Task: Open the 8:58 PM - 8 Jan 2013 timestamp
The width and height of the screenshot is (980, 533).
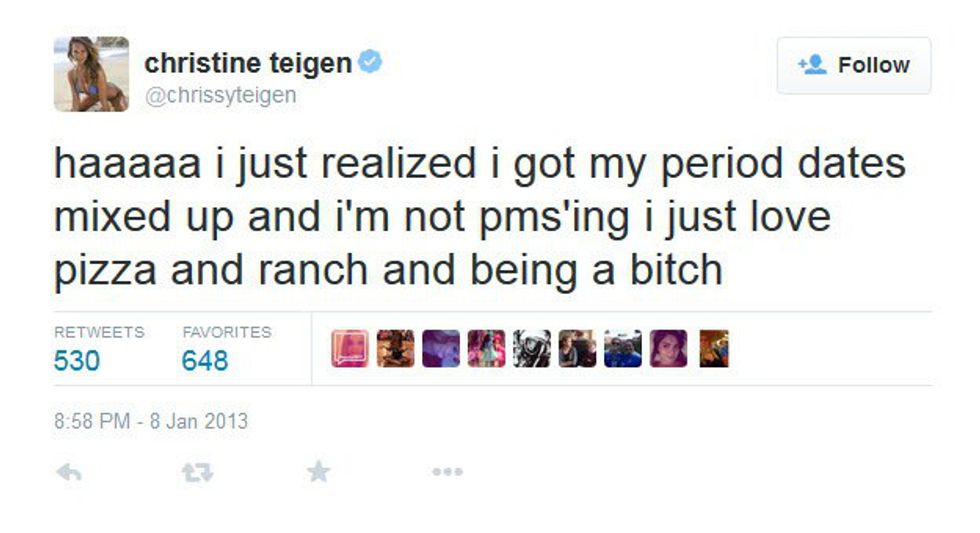Action: tap(150, 421)
